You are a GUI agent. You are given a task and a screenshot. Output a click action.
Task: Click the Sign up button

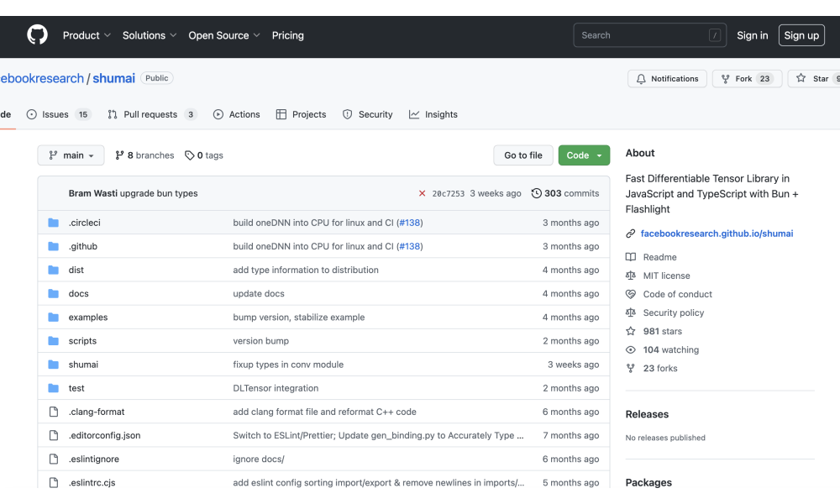pos(801,35)
